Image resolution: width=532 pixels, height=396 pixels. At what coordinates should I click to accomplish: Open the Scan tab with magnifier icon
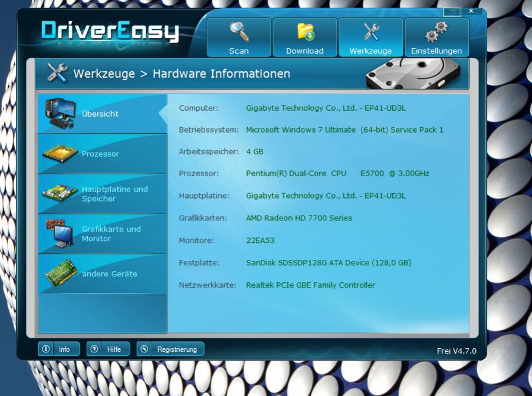pyautogui.click(x=239, y=37)
